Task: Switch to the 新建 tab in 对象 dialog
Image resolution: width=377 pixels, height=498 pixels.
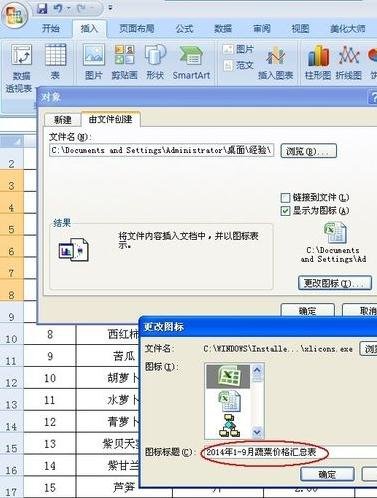Action: point(63,120)
